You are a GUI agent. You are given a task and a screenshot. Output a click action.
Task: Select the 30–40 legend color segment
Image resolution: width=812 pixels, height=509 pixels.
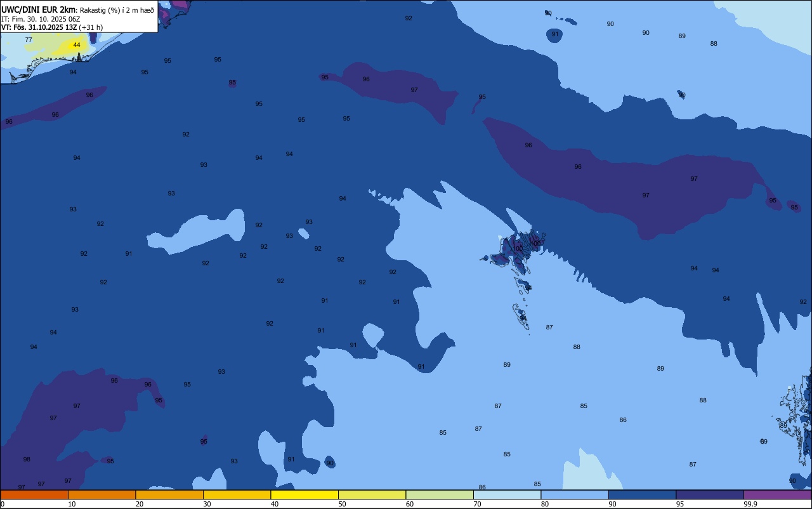tap(237, 494)
